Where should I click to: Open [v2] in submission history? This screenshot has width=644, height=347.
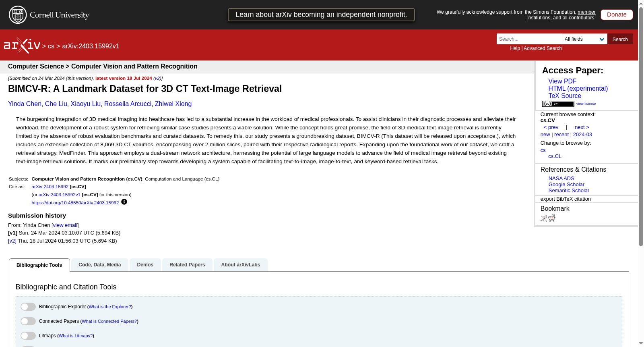pos(12,241)
